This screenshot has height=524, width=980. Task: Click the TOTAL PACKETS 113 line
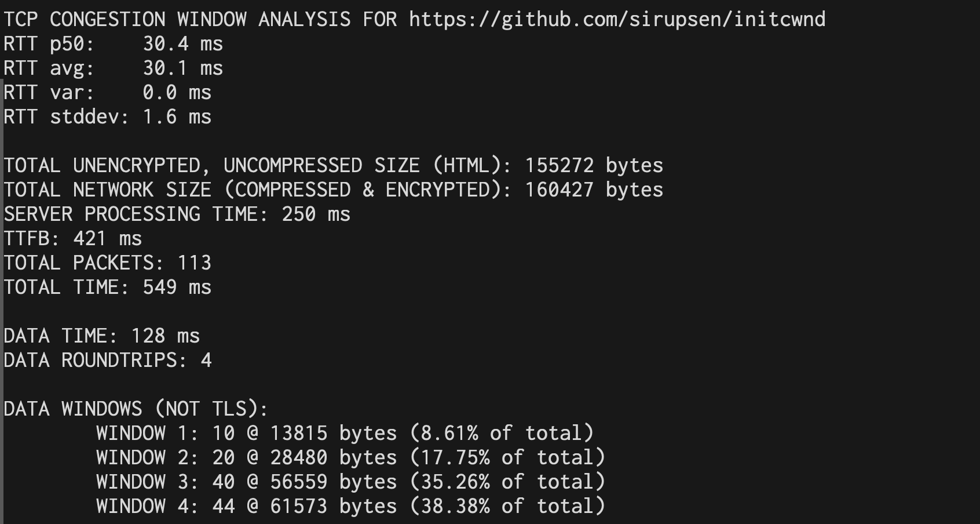pos(107,263)
